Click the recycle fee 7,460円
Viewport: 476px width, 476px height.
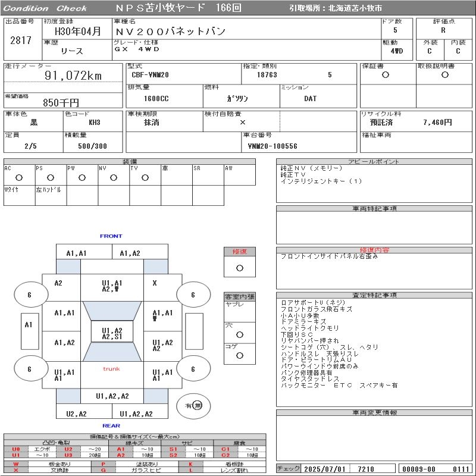click(437, 123)
